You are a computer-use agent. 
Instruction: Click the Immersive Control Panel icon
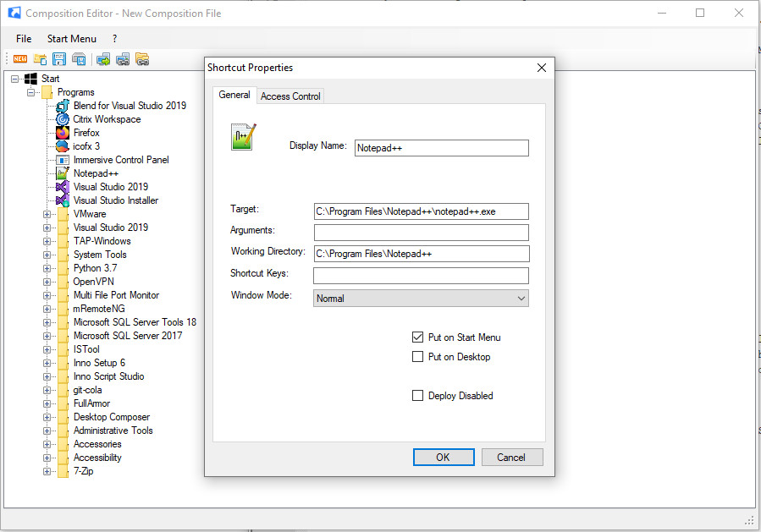click(63, 160)
